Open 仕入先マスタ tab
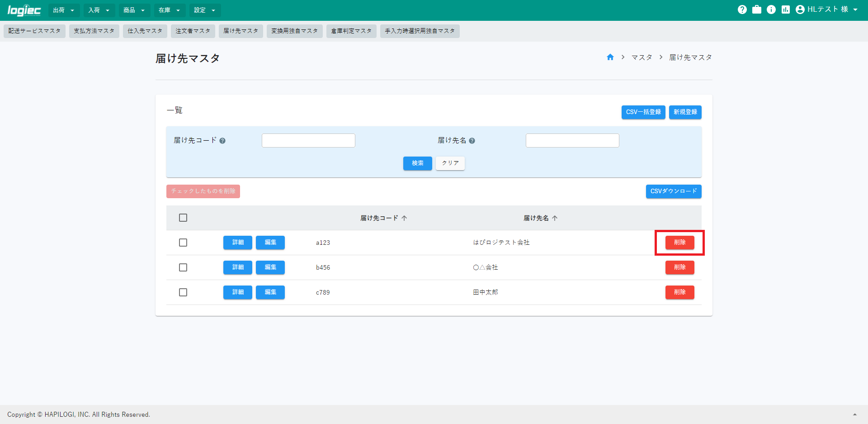This screenshot has width=868, height=424. pyautogui.click(x=145, y=31)
